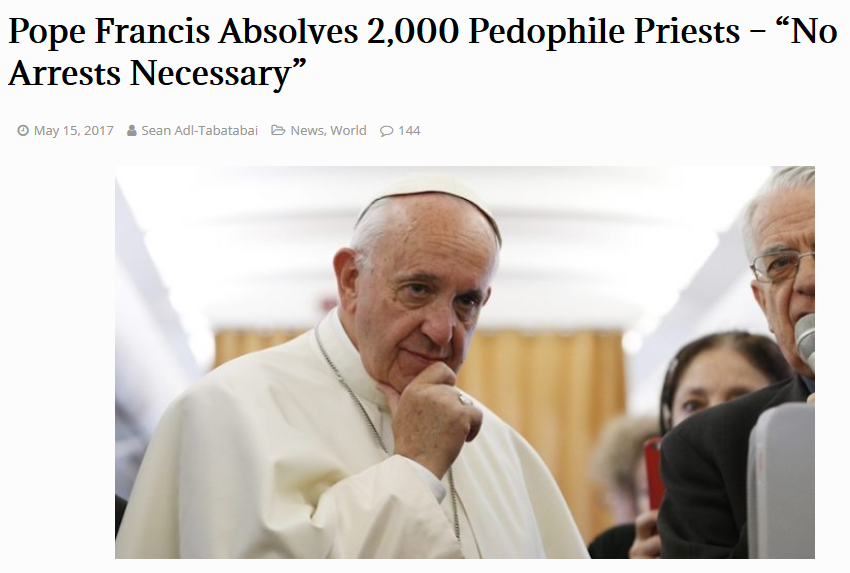The width and height of the screenshot is (850, 573).
Task: Click the folder icon before News category
Action: [278, 131]
